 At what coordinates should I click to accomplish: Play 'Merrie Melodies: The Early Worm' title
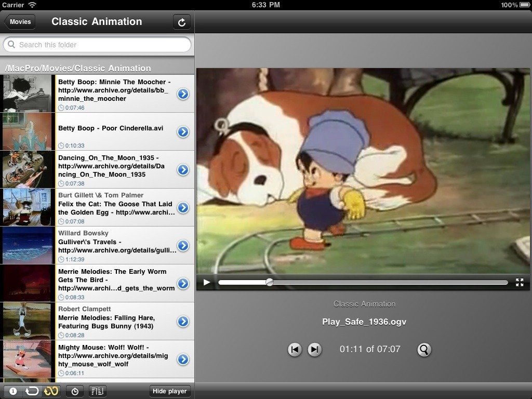click(x=116, y=280)
